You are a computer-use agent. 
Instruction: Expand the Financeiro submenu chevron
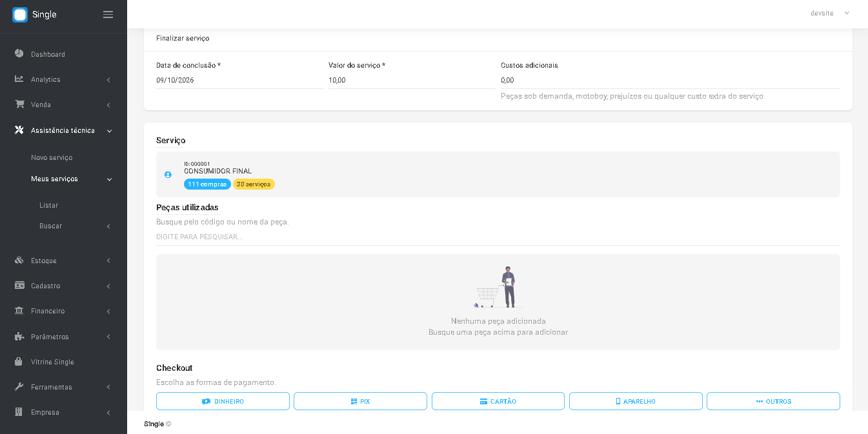click(x=108, y=311)
